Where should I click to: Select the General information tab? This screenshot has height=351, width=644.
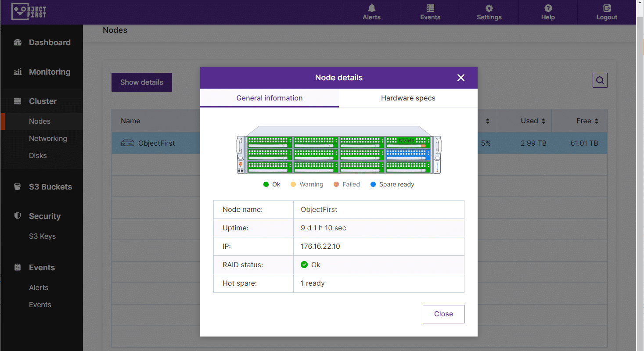point(270,98)
